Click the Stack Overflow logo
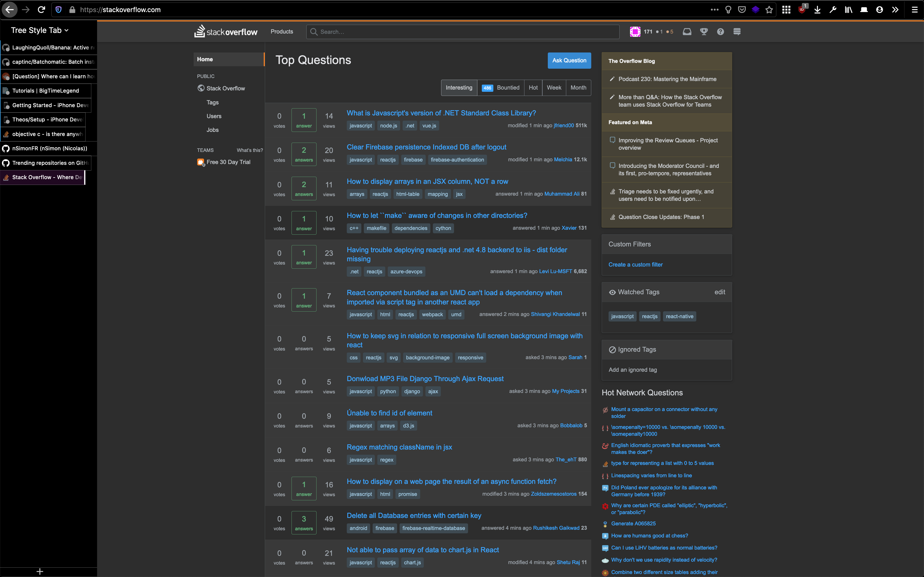The width and height of the screenshot is (924, 577). [226, 31]
